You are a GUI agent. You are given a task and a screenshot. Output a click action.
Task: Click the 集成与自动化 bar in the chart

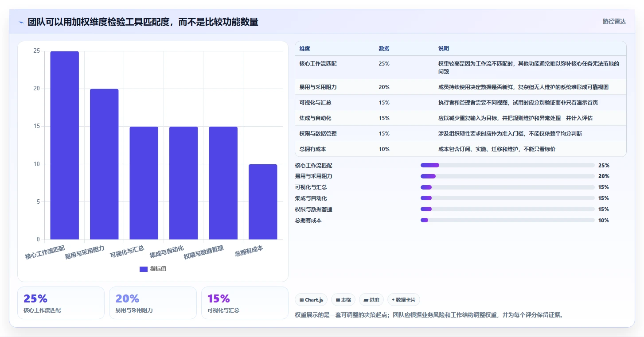(183, 183)
